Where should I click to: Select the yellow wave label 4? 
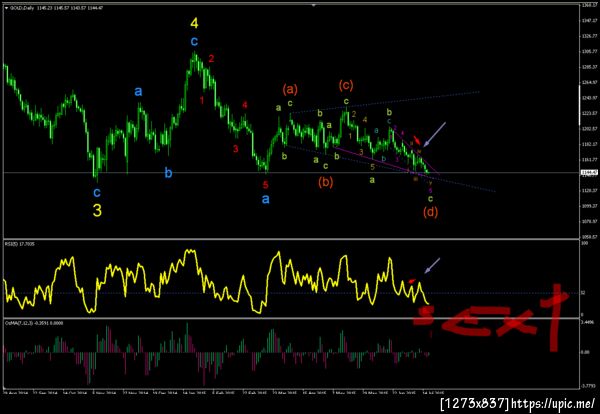point(194,23)
